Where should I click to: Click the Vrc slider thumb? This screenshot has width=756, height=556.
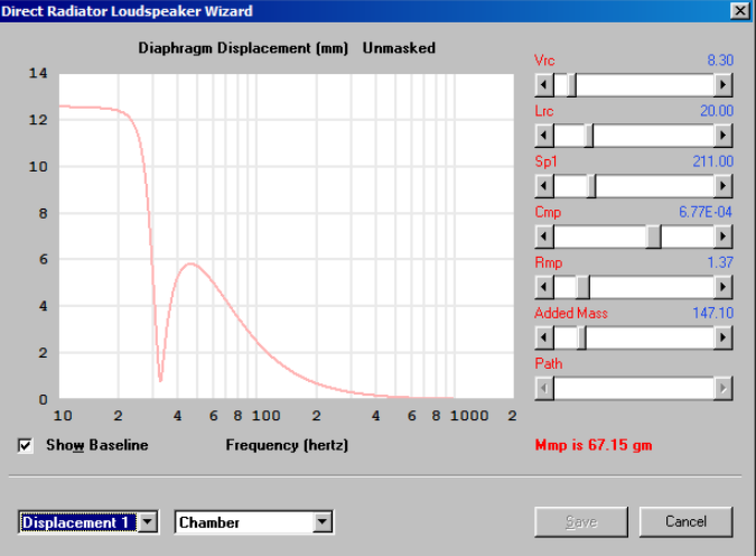click(571, 85)
